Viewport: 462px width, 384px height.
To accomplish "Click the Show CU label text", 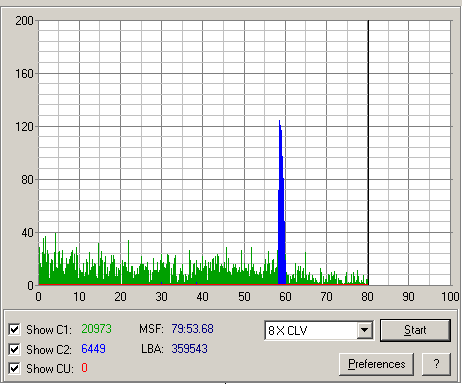I will click(49, 369).
